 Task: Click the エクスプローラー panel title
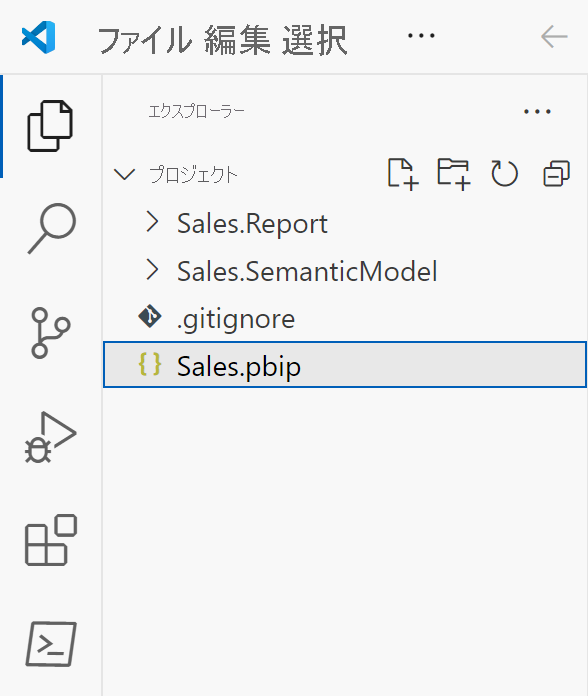[x=196, y=111]
